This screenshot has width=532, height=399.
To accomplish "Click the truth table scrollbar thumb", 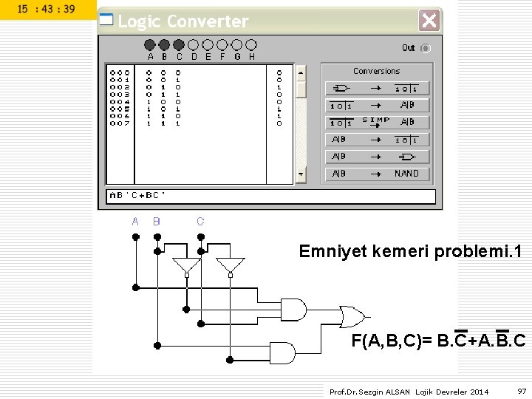I will tap(301, 89).
